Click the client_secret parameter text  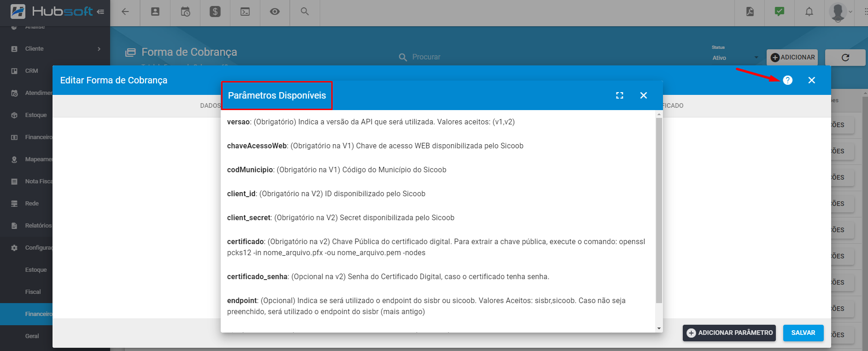[x=340, y=218]
